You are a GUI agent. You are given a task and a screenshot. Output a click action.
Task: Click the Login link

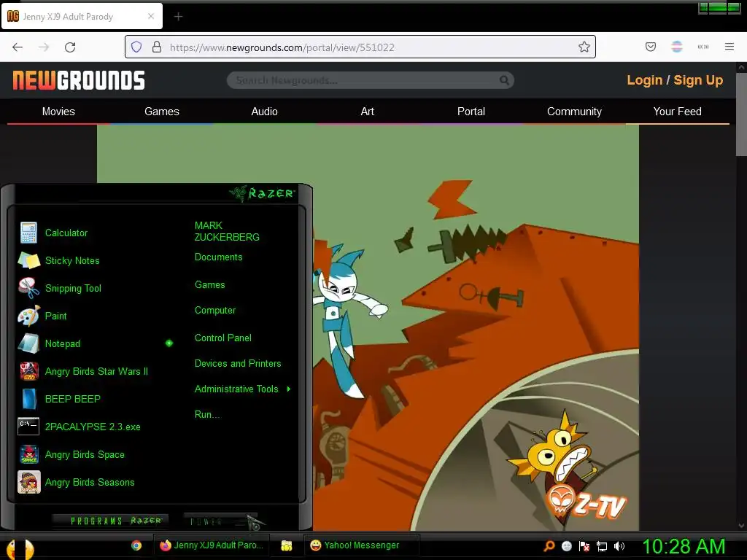click(x=645, y=80)
